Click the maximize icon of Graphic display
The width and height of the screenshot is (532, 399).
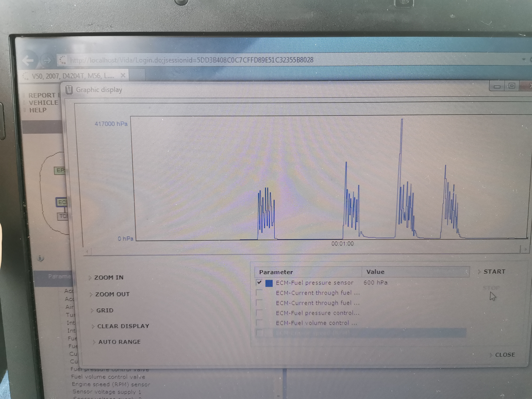click(512, 86)
